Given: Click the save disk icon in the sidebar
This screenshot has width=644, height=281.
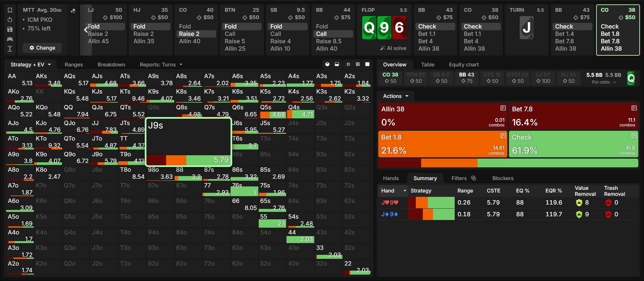Looking at the screenshot, I should coord(10,30).
